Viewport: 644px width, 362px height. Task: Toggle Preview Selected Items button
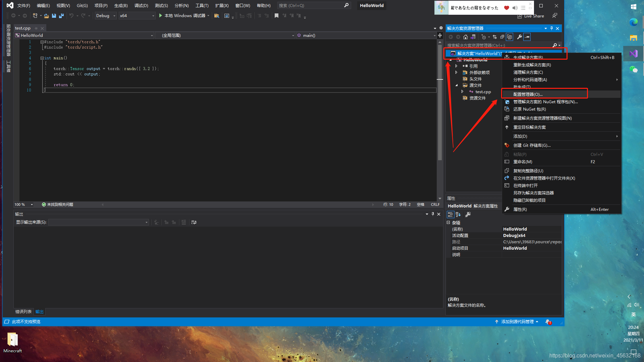pyautogui.click(x=527, y=37)
